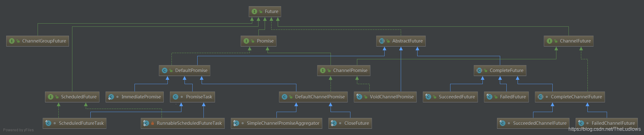Click the package-visibility dot on PromiseTask
This screenshot has width=644, height=135.
182,97
